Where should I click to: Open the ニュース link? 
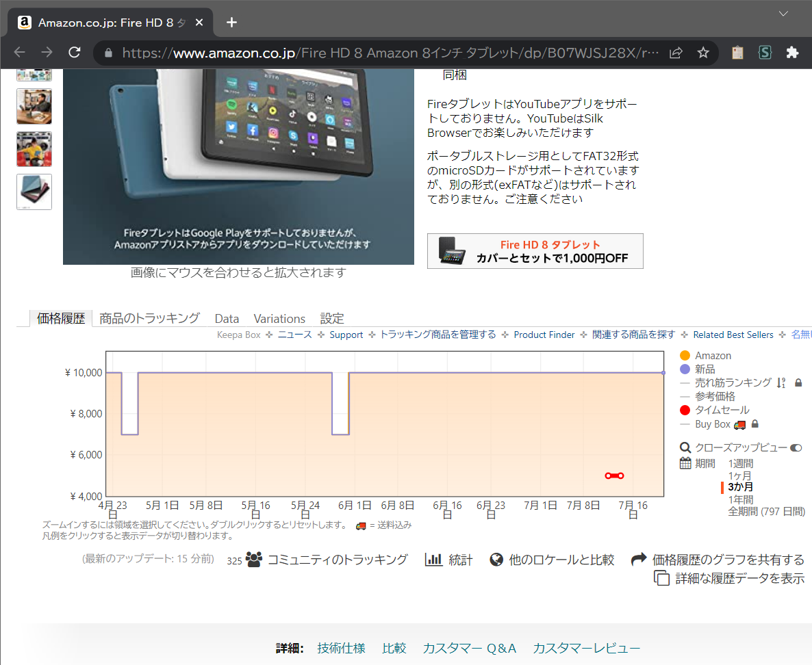[x=294, y=335]
